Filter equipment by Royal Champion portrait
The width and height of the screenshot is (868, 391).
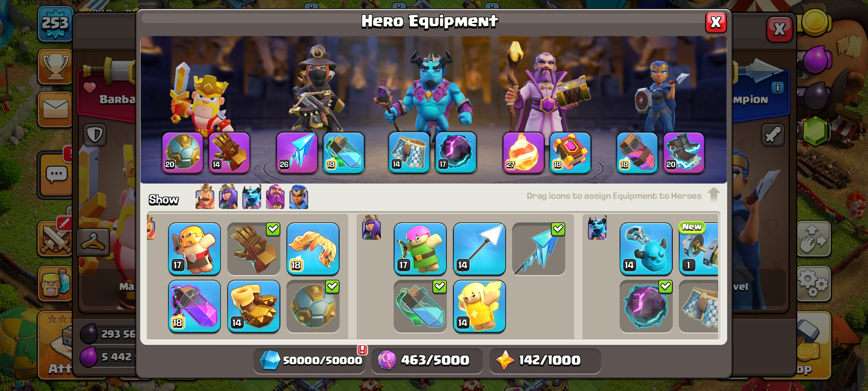click(x=299, y=197)
